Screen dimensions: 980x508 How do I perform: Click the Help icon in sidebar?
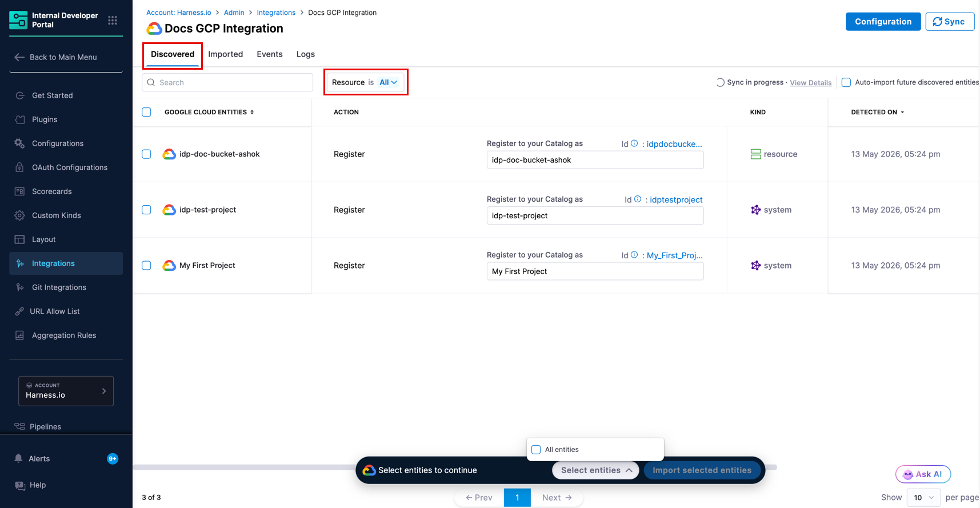click(20, 485)
